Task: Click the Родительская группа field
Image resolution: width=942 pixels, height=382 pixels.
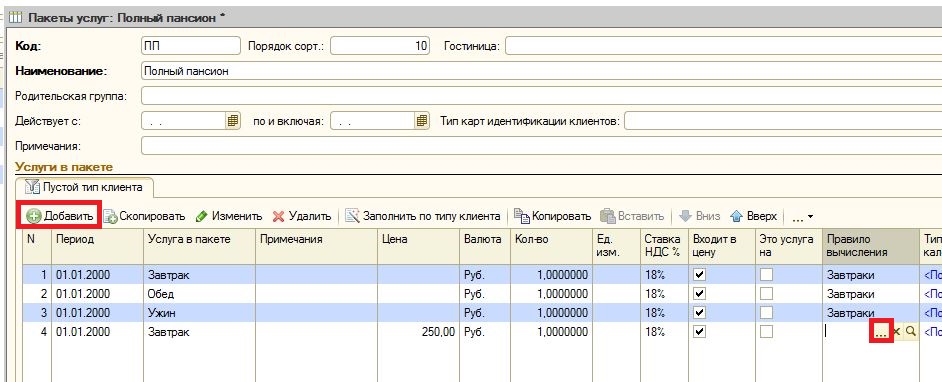Action: click(x=541, y=96)
